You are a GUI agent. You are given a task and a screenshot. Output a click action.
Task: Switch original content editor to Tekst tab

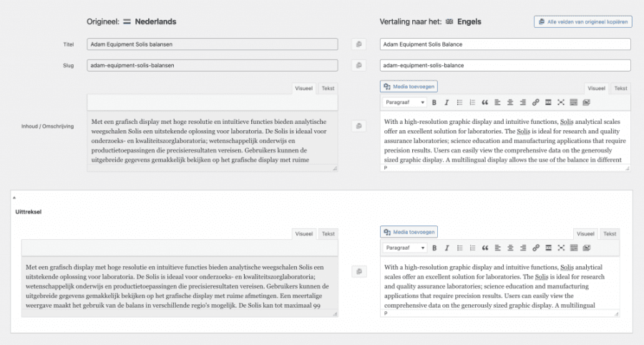328,88
